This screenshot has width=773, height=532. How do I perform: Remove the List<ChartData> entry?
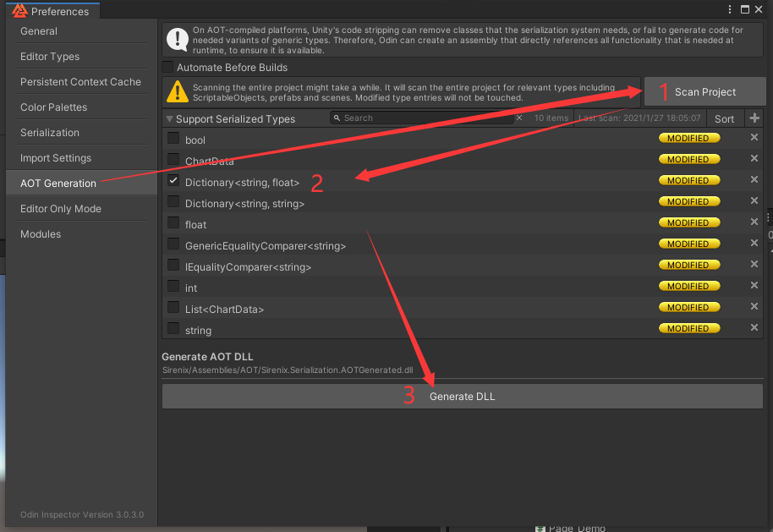point(754,307)
